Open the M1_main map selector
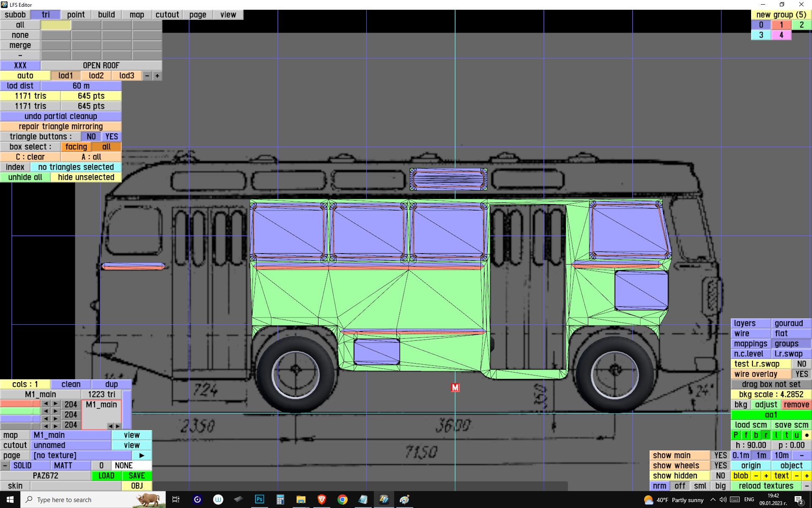The width and height of the screenshot is (812, 508). (x=71, y=435)
